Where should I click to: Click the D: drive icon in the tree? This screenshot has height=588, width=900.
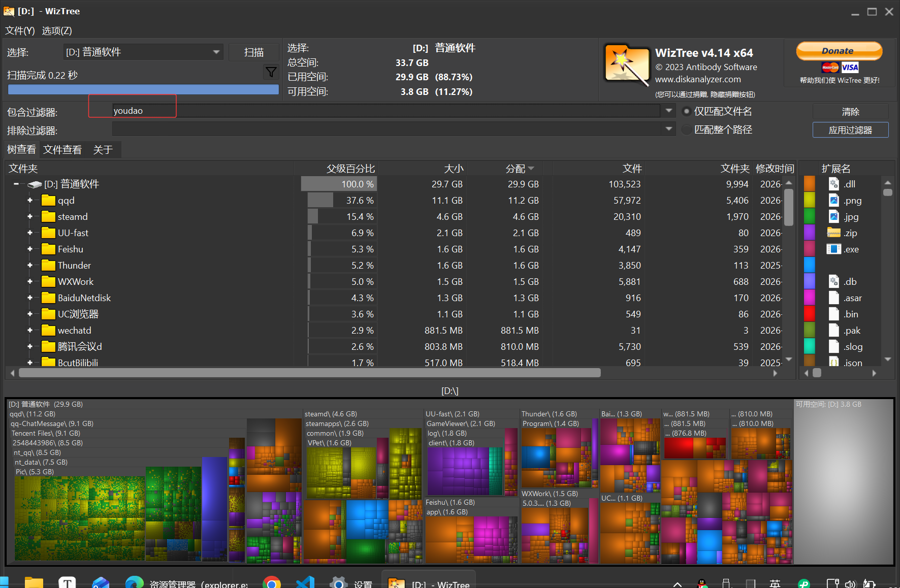click(35, 184)
